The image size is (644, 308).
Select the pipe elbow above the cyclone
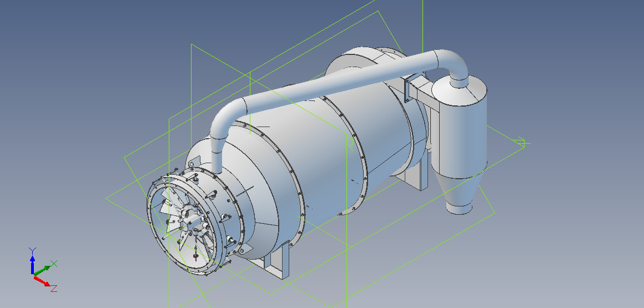pos(453,64)
